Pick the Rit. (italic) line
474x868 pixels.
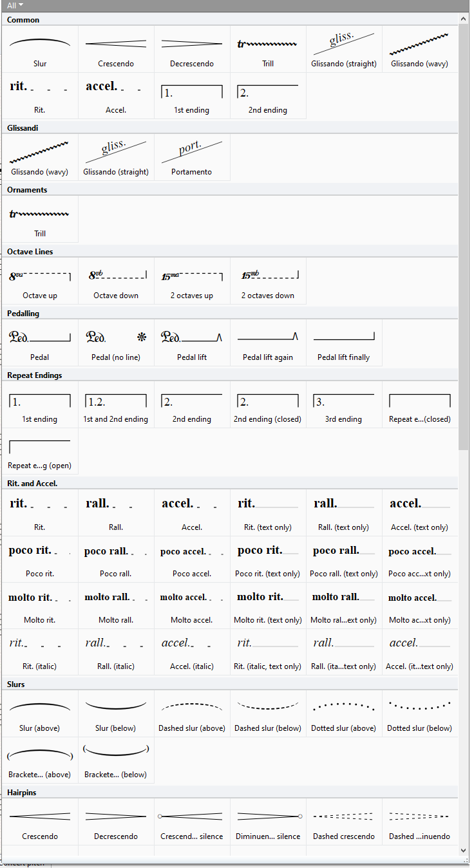tap(40, 652)
